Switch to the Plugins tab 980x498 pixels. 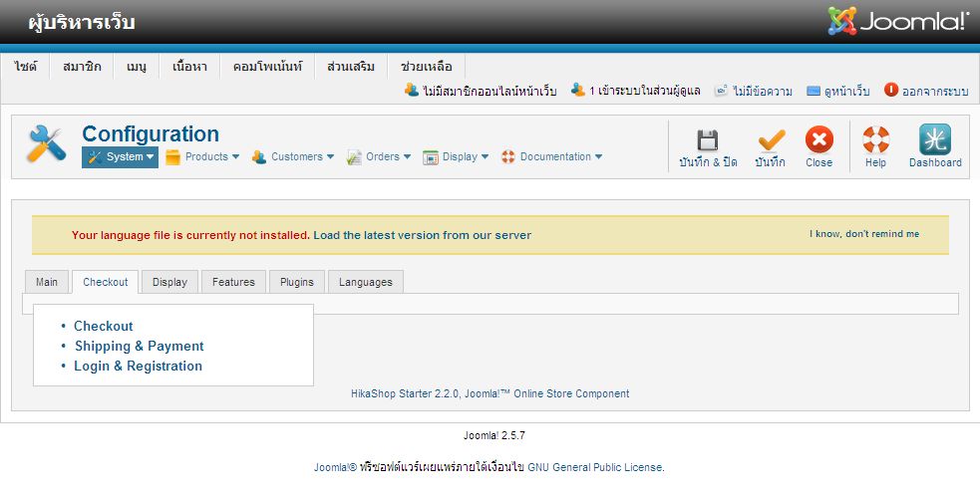(x=297, y=282)
